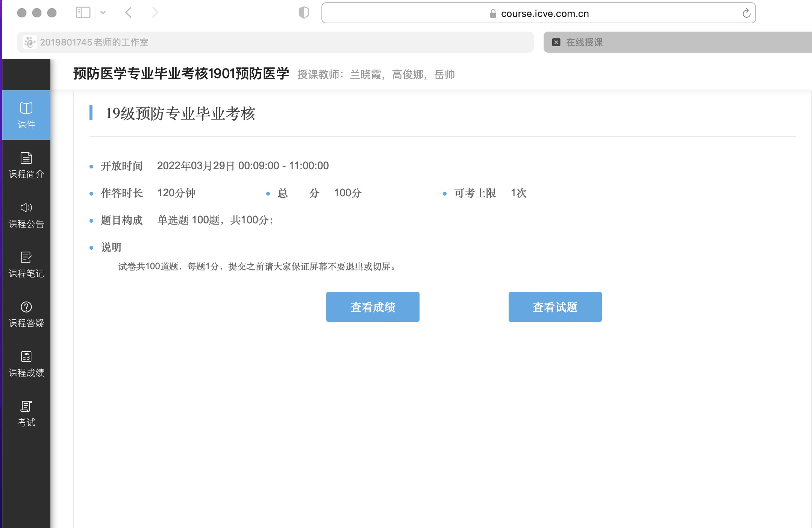The height and width of the screenshot is (528, 812).
Task: Click the 查看试题 button
Action: 555,307
